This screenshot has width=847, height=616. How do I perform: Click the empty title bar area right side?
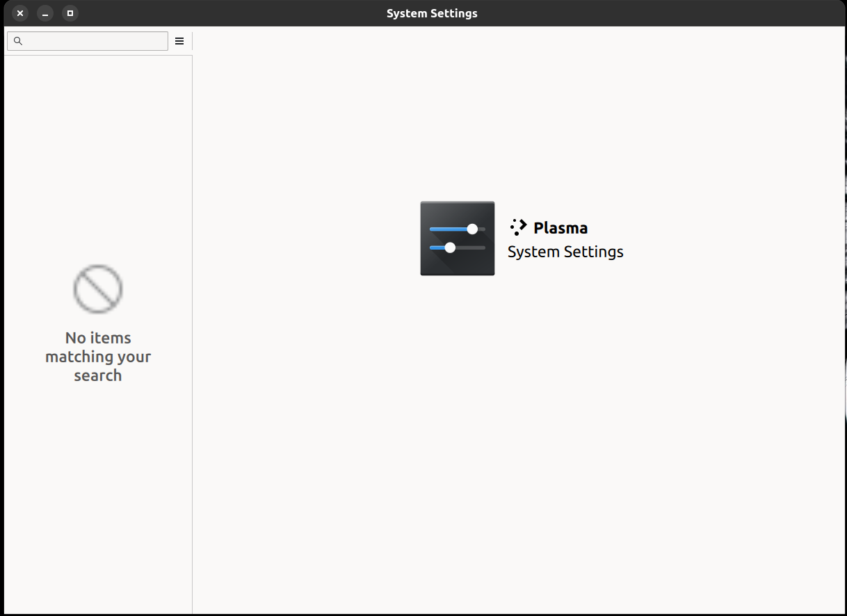click(x=695, y=13)
